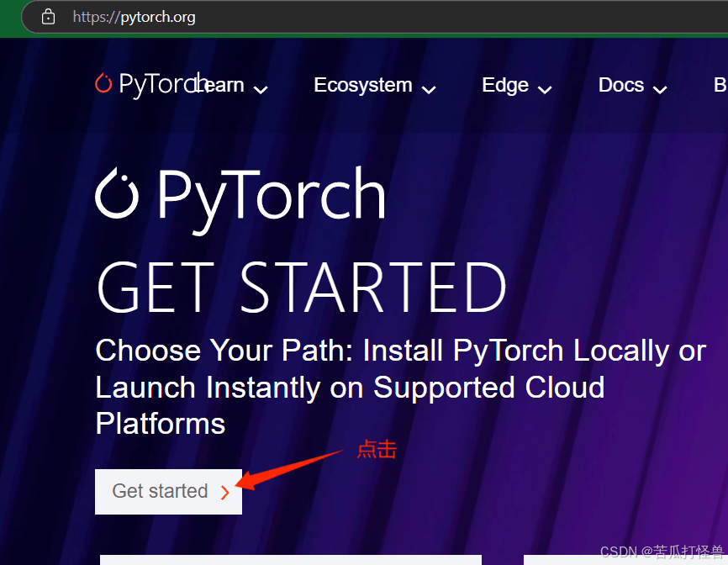
Task: Open the Edge menu
Action: coord(505,85)
